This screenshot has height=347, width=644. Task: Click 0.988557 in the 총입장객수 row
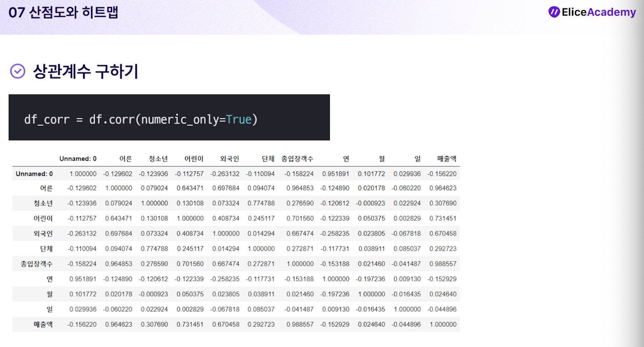coord(443,264)
